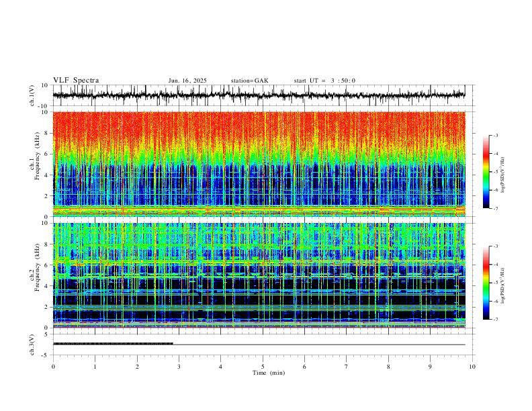The width and height of the screenshot is (532, 411).
Task: Click the ch.2 color scale bar
Action: pyautogui.click(x=486, y=283)
